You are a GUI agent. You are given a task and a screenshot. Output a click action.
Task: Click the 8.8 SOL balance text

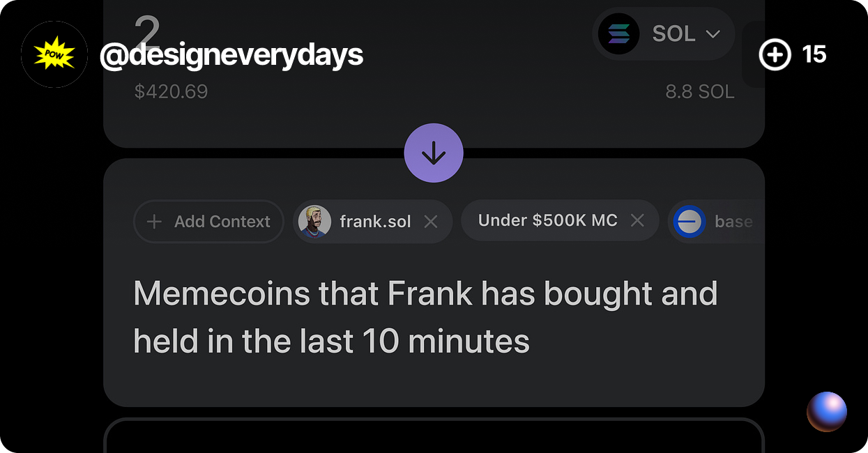(699, 91)
